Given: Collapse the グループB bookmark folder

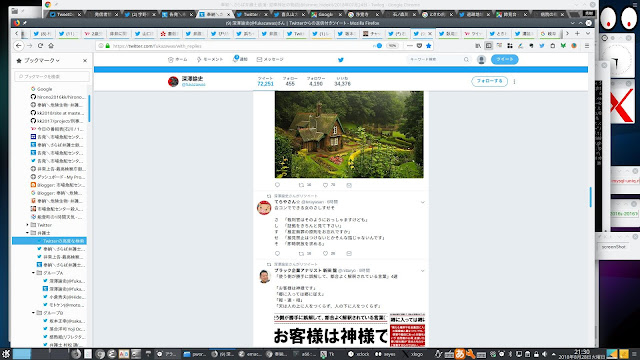Looking at the screenshot, I should [x=33, y=313].
